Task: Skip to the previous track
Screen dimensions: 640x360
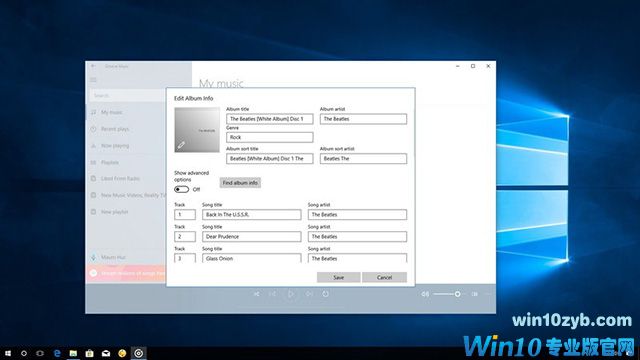Action: click(x=273, y=294)
